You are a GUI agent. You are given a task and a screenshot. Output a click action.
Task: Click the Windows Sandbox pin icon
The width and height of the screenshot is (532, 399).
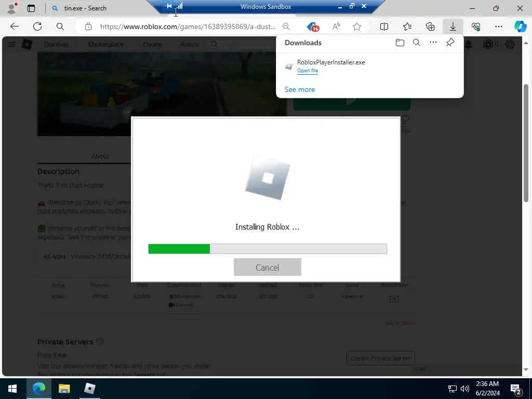point(169,6)
